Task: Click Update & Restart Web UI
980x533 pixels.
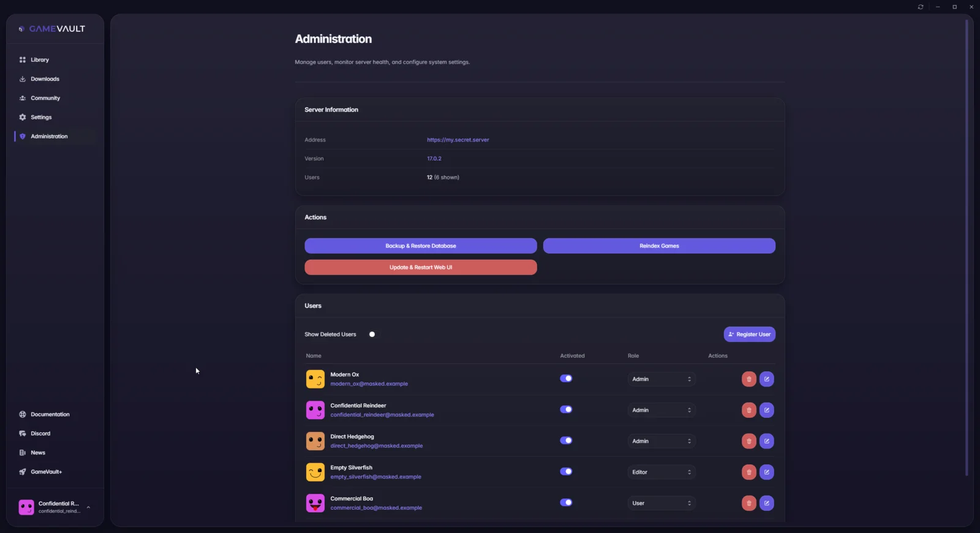Action: [421, 267]
